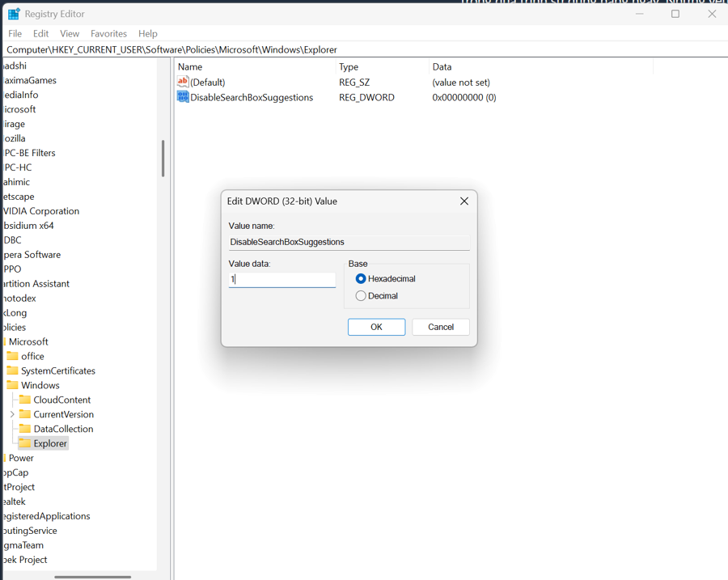The image size is (728, 580).
Task: Click the tree pane vertical scrollbar thumb
Action: pyautogui.click(x=163, y=159)
